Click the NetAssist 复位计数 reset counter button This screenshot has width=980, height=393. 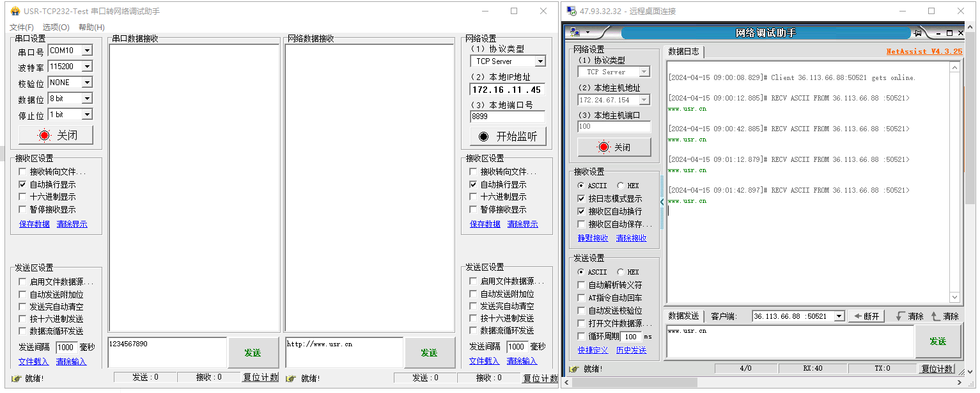click(936, 369)
